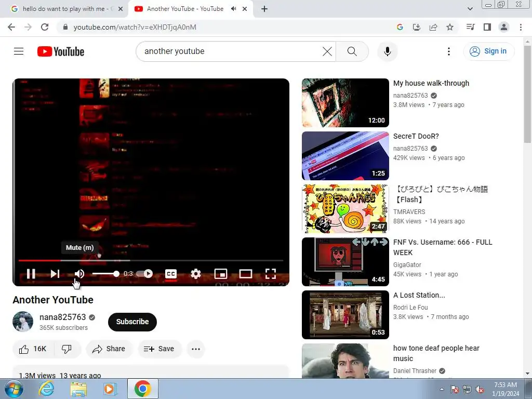Viewport: 532px width, 399px height.
Task: Seek on the video progress bar
Action: click(x=151, y=260)
